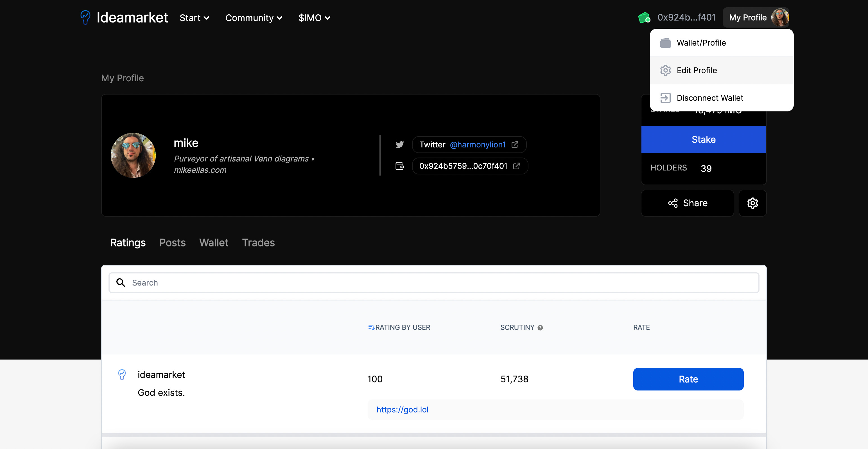Screen dimensions: 868x449
Task: Click mike's large profile picture
Action: (x=133, y=155)
